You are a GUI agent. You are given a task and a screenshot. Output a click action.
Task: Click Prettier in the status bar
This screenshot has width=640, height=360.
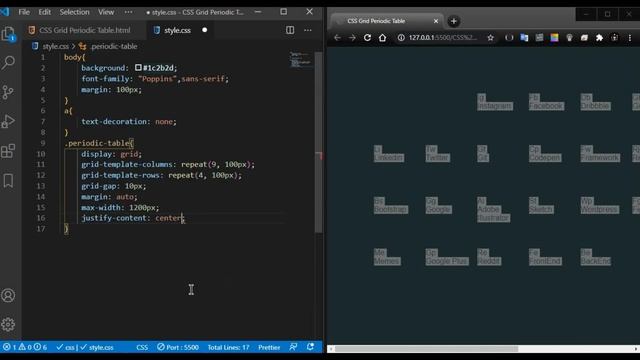[x=269, y=347]
